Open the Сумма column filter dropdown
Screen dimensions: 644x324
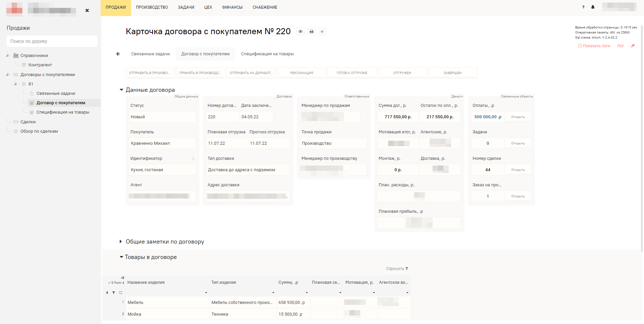tap(307, 293)
